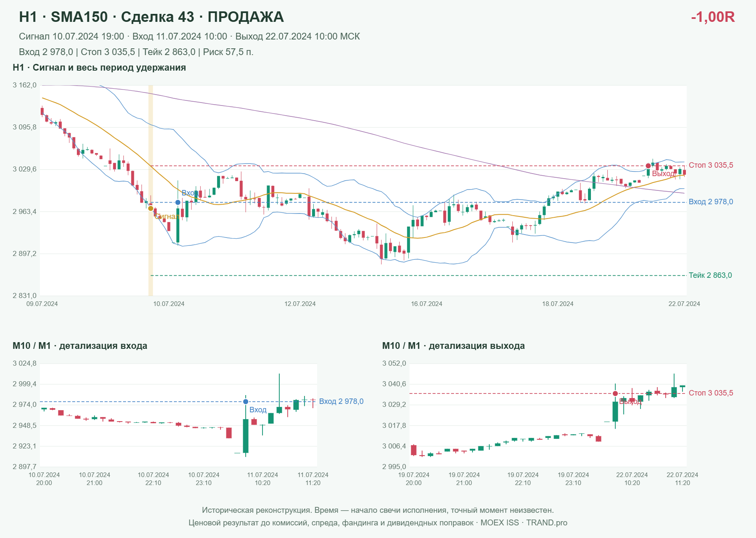Click the red exit dot in exit detail chart
This screenshot has height=538, width=756.
(x=615, y=394)
